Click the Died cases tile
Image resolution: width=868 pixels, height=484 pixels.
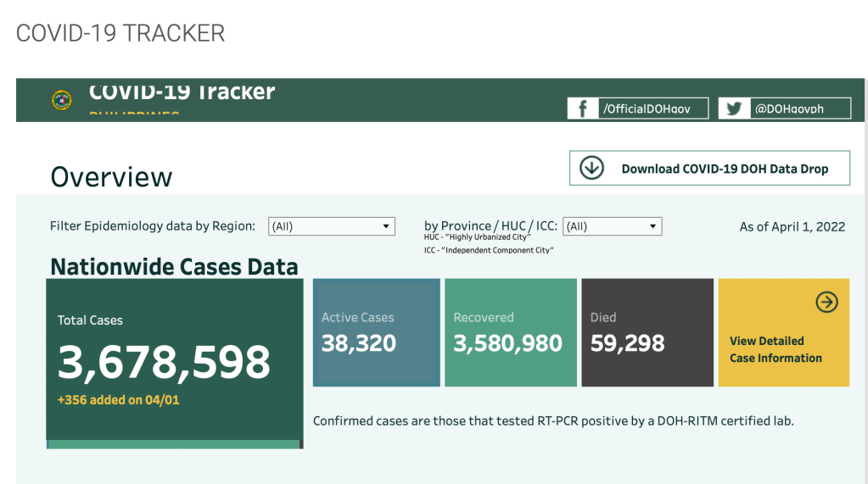pos(647,332)
